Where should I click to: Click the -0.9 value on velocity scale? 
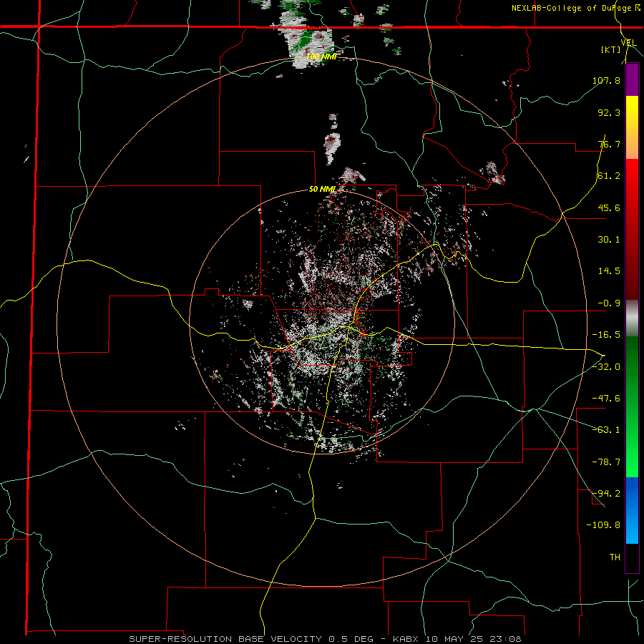pos(609,303)
